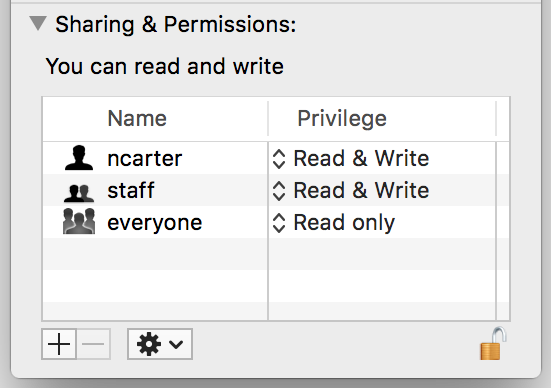551x388 pixels.
Task: Click the minus remove user button
Action: 93,344
